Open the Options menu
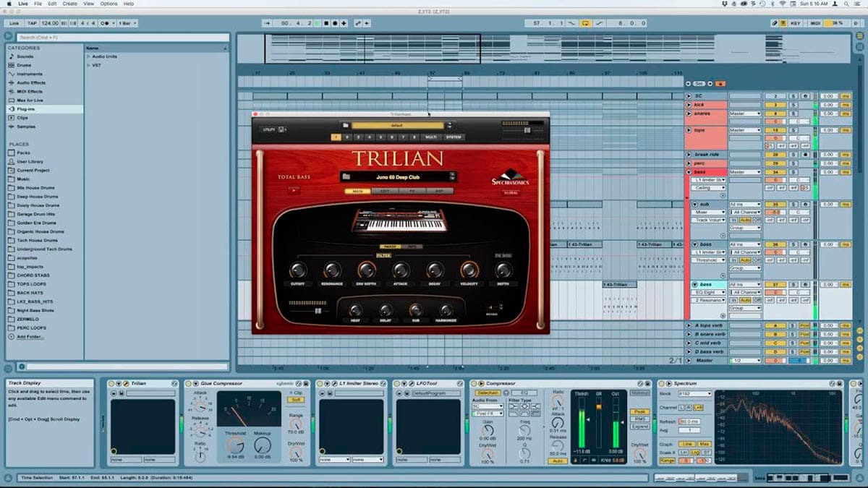Screen dimensions: 868x488 click(109, 4)
